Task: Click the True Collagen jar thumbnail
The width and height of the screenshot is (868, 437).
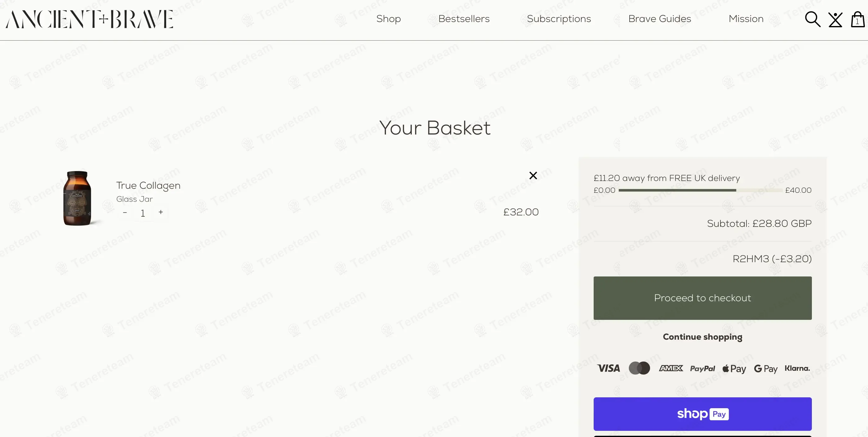Action: (x=77, y=198)
